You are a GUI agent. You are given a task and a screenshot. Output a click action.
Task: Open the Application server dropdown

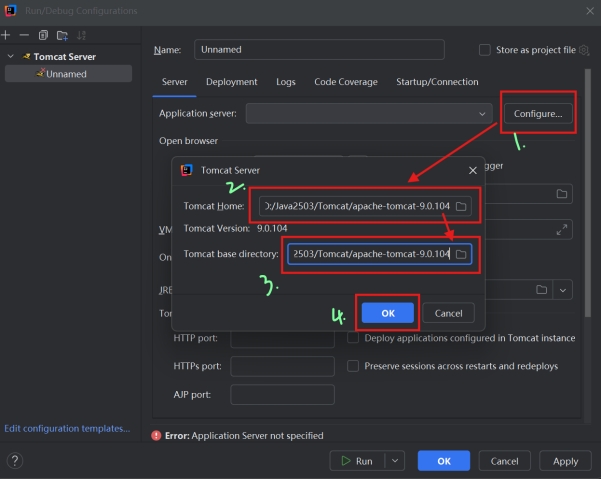[x=369, y=113]
